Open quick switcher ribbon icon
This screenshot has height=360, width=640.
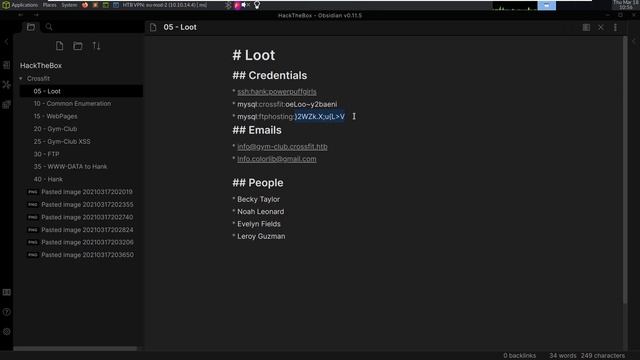click(x=7, y=65)
